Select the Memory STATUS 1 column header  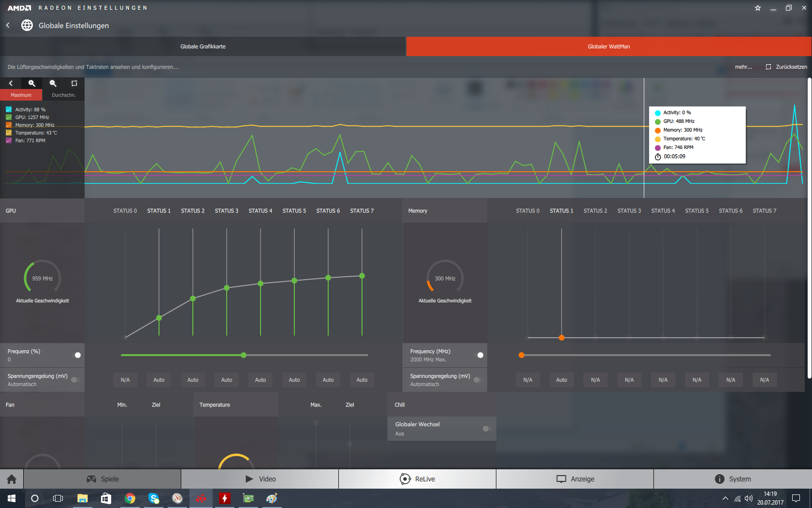click(x=562, y=211)
